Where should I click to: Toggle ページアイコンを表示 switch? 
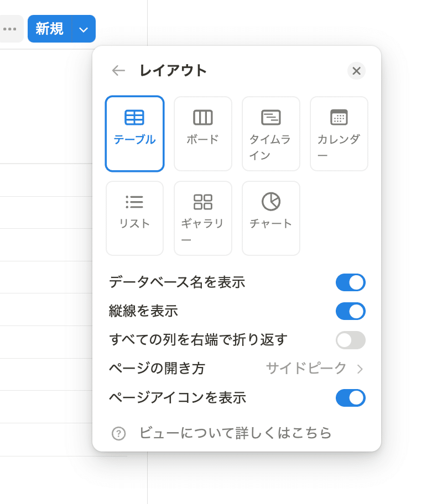pyautogui.click(x=351, y=398)
